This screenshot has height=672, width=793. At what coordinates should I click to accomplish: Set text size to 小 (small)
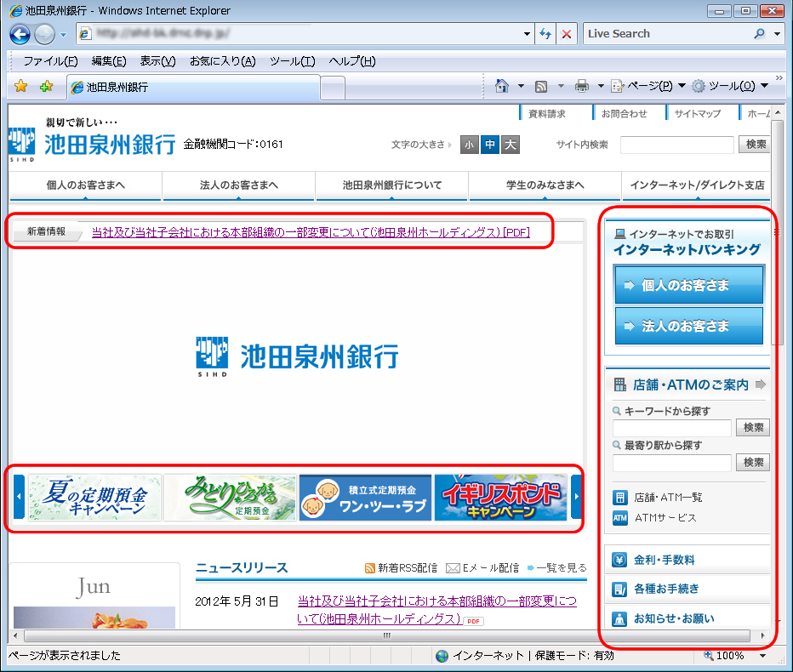470,145
